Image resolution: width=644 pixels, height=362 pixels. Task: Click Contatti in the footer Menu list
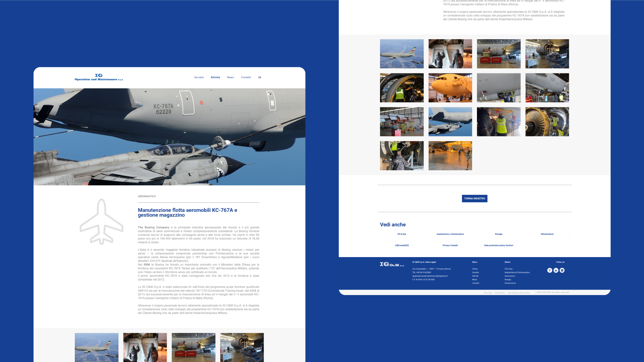pyautogui.click(x=476, y=283)
